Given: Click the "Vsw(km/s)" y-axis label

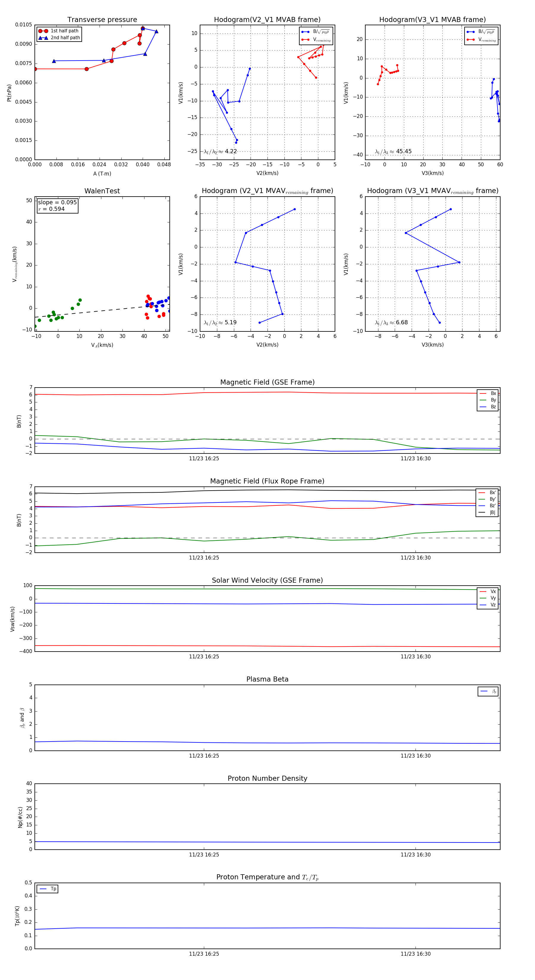Looking at the screenshot, I should (12, 619).
